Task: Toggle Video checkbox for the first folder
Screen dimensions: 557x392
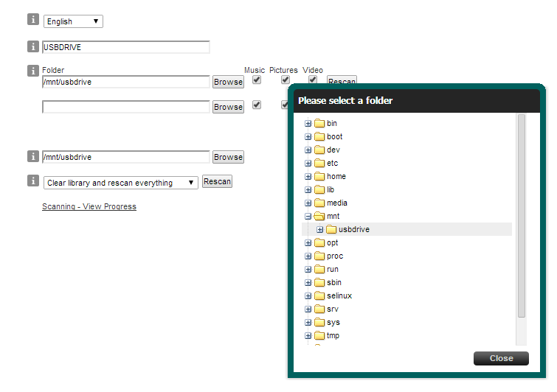Action: coord(313,80)
